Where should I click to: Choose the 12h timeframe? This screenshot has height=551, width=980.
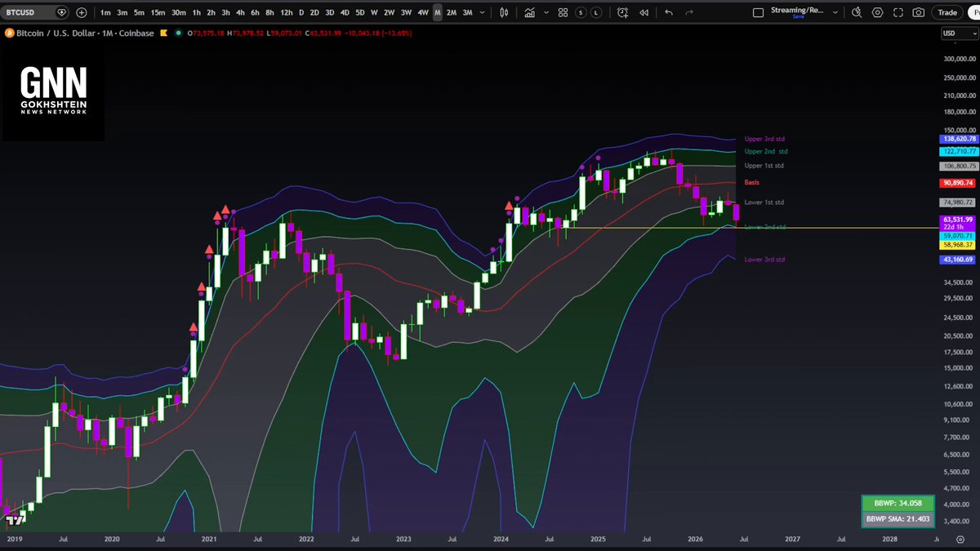click(x=286, y=12)
